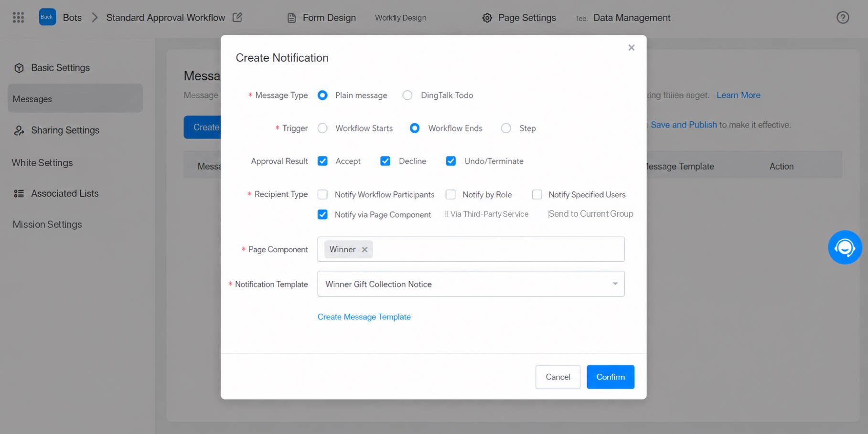
Task: Uncheck the Decline approval result
Action: [385, 161]
